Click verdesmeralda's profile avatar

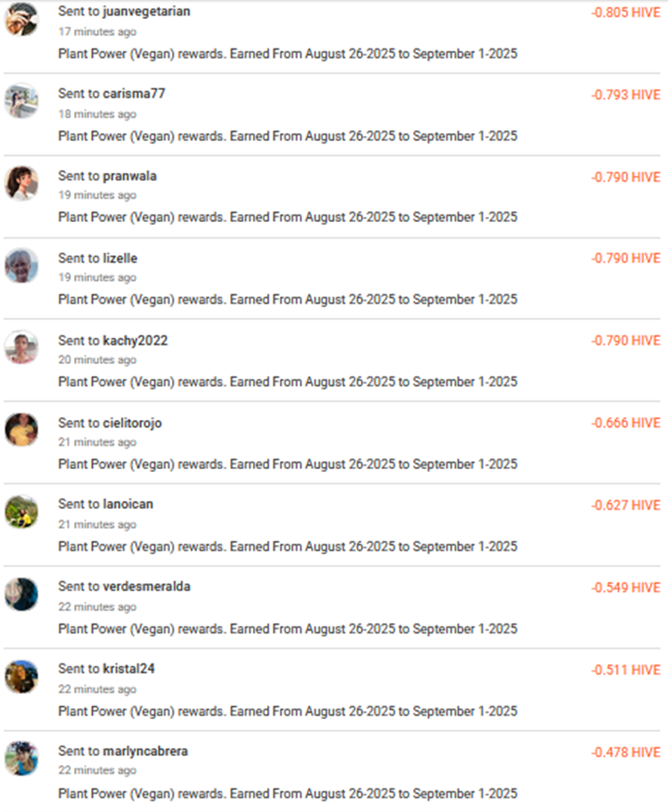point(21,594)
